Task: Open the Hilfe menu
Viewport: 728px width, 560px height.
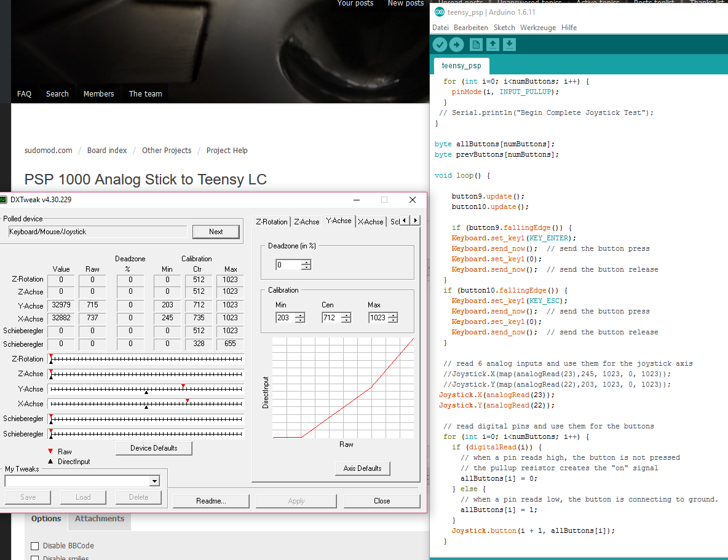Action: [x=569, y=28]
